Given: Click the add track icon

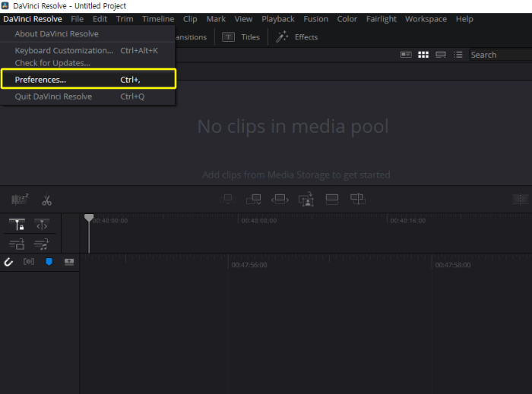Looking at the screenshot, I should click(69, 262).
